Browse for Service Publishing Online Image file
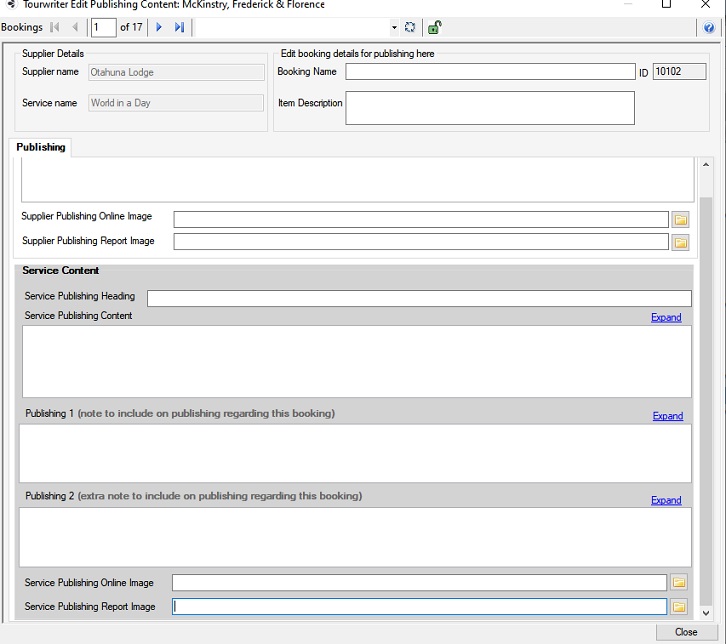This screenshot has height=644, width=726. pos(679,583)
